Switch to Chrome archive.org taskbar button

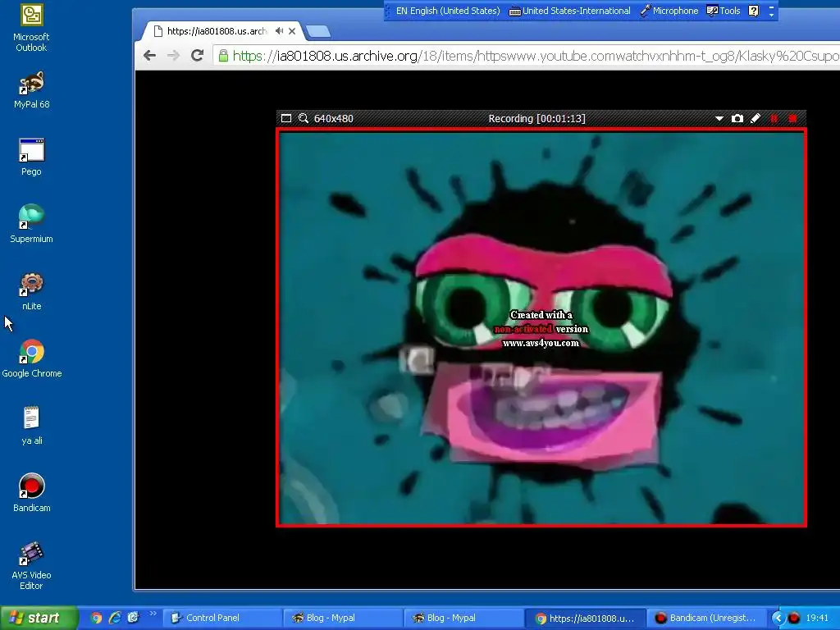[x=584, y=619]
